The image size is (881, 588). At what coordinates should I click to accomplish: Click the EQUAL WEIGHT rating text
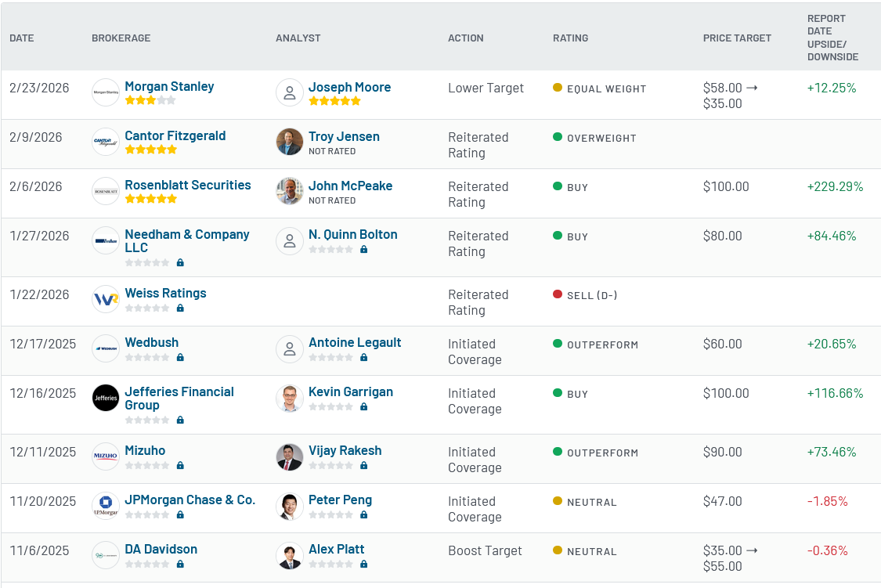(607, 88)
